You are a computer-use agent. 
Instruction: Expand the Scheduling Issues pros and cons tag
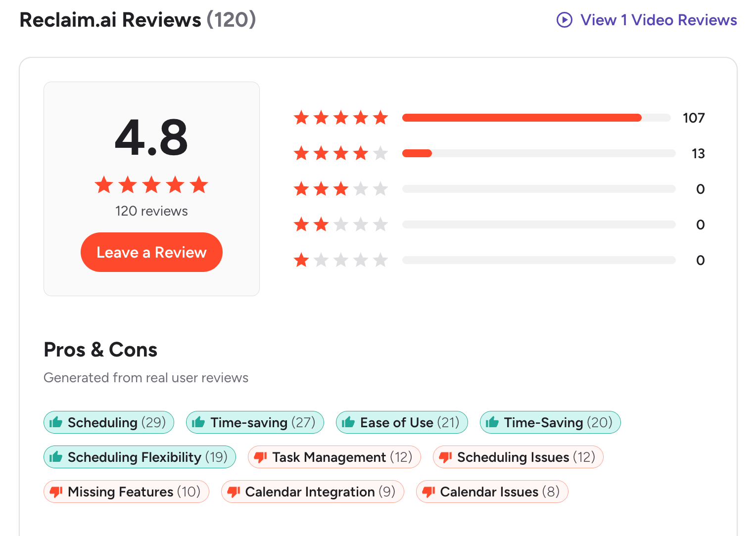[x=518, y=457]
